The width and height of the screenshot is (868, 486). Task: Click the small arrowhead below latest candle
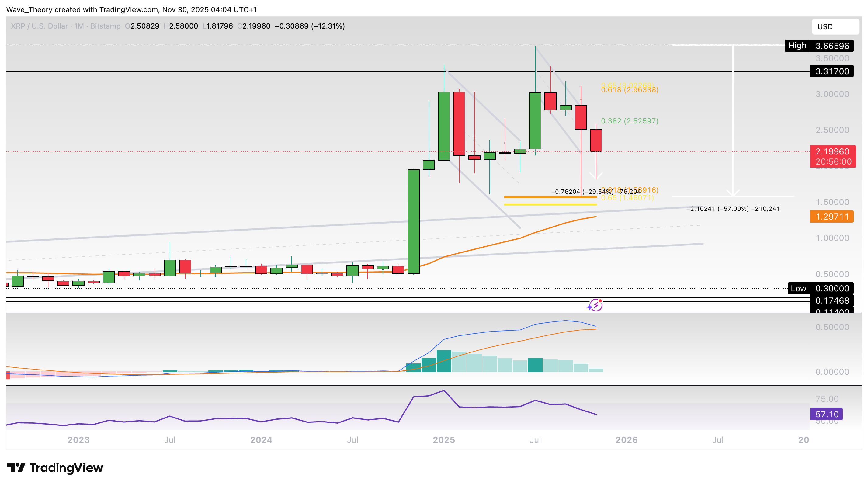click(x=596, y=175)
